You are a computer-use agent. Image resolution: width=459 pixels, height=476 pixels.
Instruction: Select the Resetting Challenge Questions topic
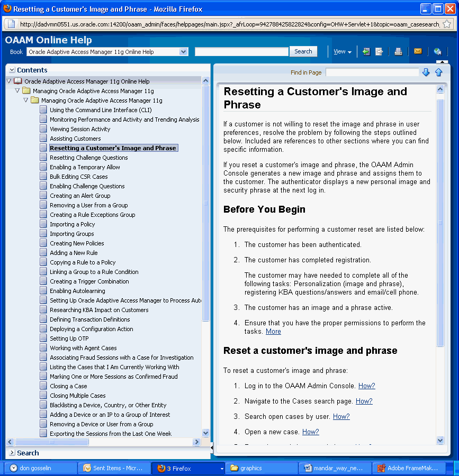(x=88, y=157)
